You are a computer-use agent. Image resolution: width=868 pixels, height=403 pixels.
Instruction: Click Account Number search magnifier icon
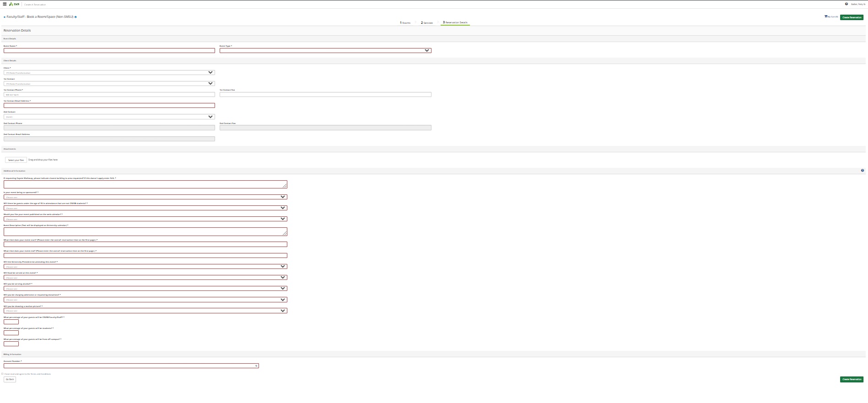(x=256, y=366)
